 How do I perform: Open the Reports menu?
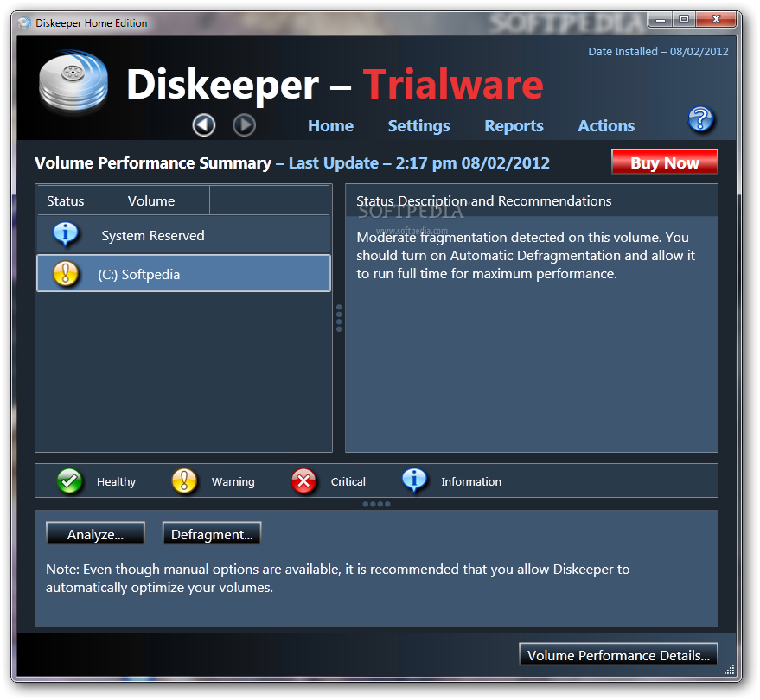(x=514, y=126)
